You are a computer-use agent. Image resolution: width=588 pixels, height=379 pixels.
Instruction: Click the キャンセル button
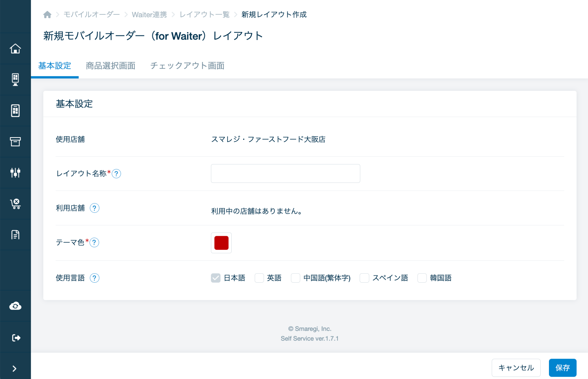tap(516, 368)
